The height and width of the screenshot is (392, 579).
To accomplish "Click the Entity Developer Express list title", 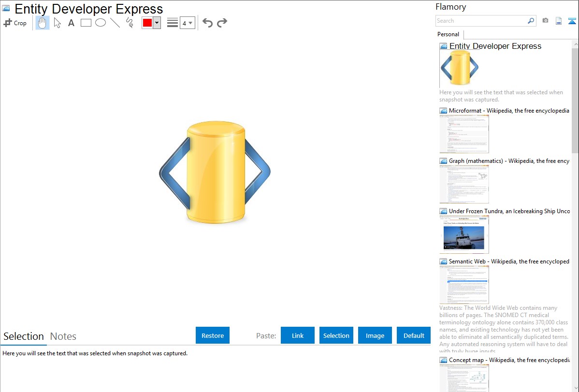I will (x=495, y=46).
